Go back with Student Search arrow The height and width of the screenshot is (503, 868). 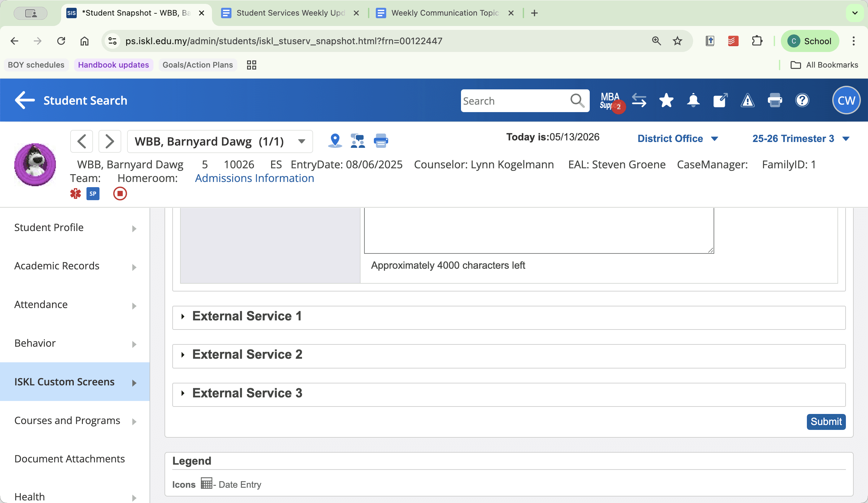pyautogui.click(x=25, y=100)
